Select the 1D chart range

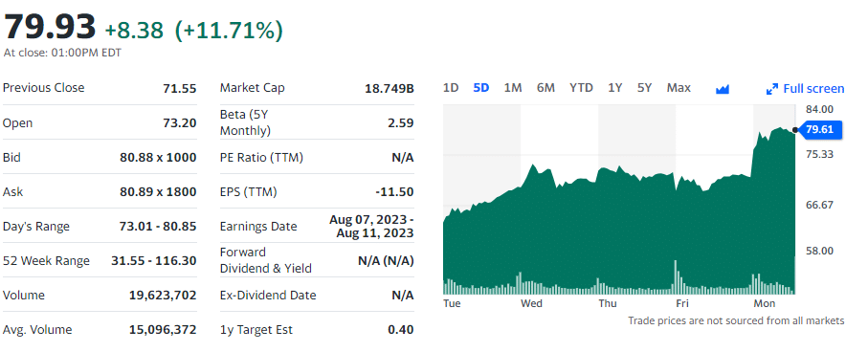[x=451, y=88]
